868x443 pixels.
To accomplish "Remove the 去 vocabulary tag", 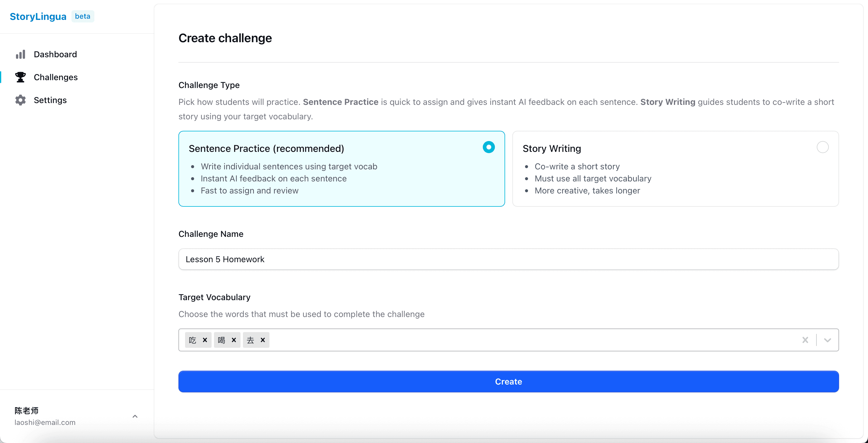I will coord(263,340).
